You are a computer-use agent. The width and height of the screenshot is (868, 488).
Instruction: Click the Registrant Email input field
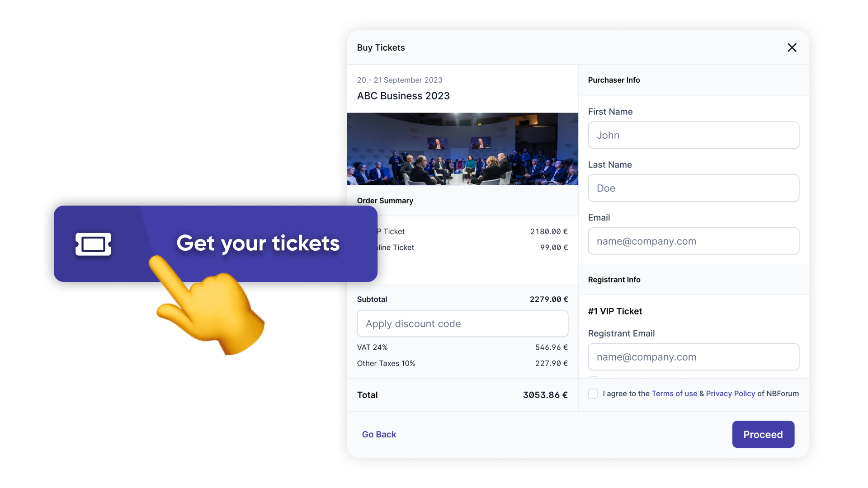[x=693, y=357]
